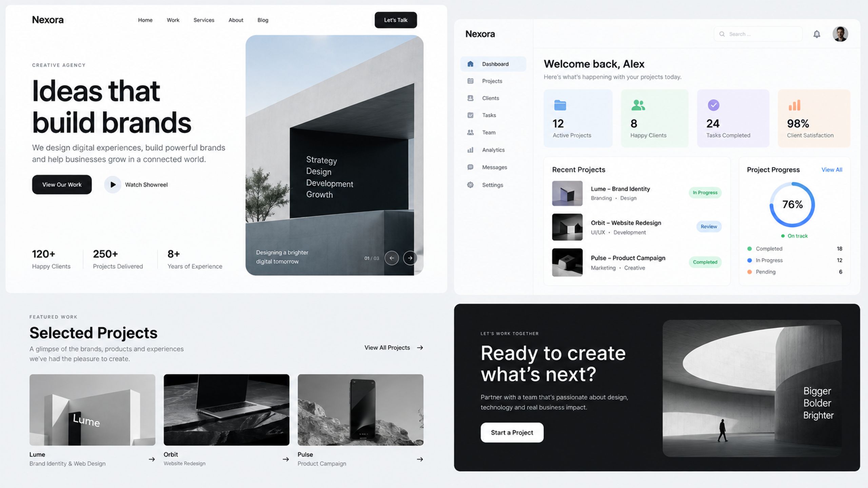Click the Messages speech bubble icon
The image size is (868, 488).
470,167
